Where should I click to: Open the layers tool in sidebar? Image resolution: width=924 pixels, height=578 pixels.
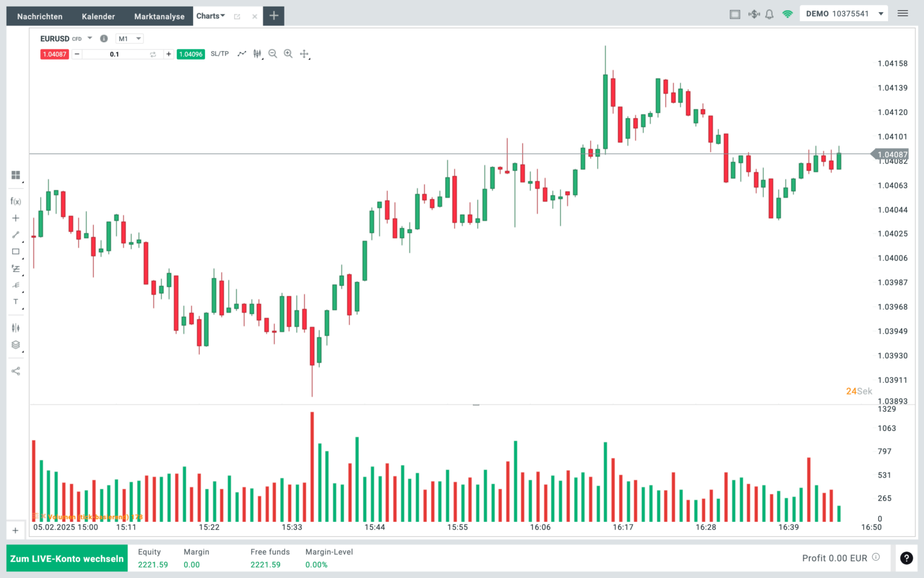coord(16,344)
